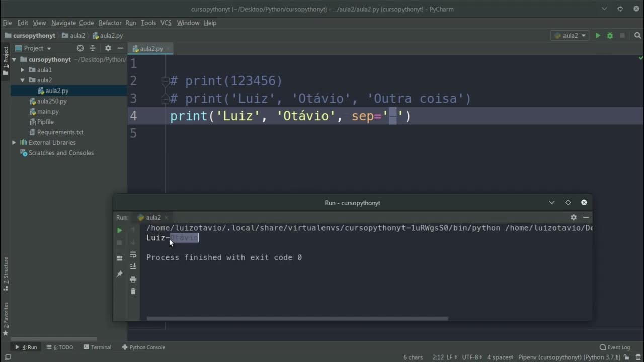This screenshot has height=362, width=644.
Task: Collapse all in the Project panel
Action: click(93, 48)
